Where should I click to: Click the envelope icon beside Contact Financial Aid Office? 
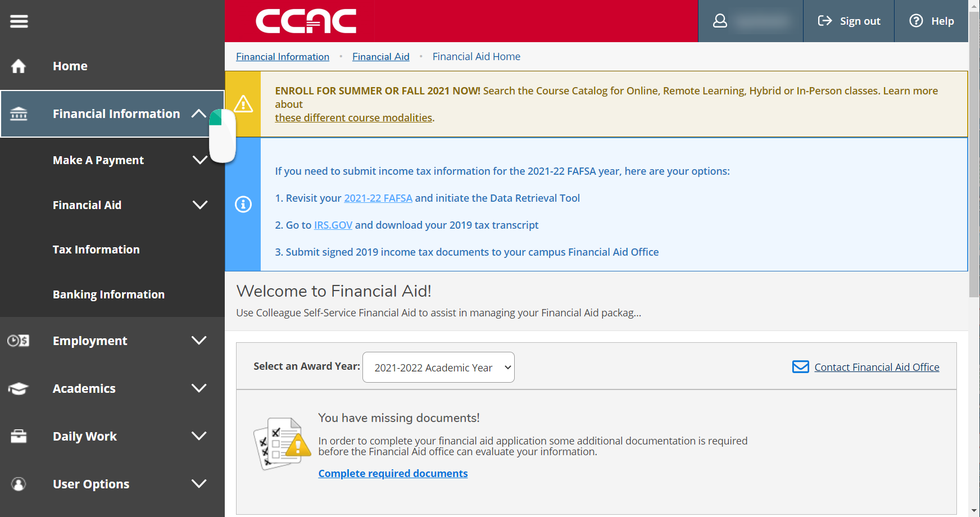click(800, 367)
